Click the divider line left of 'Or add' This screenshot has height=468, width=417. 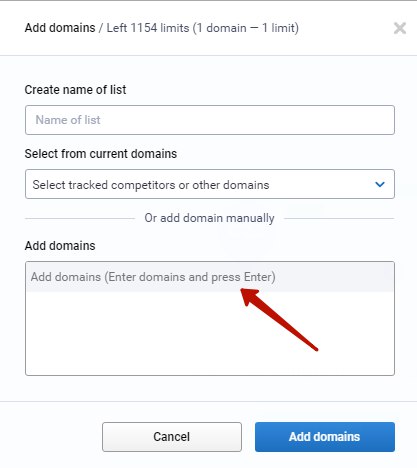pos(80,219)
